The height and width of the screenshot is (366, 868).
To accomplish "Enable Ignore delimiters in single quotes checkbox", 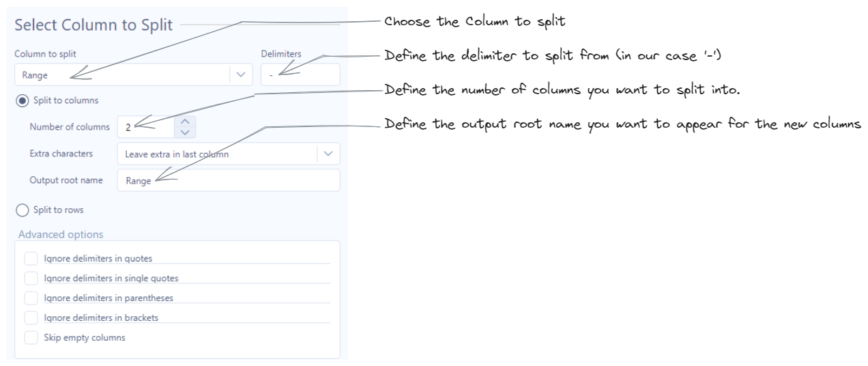I will click(x=31, y=278).
